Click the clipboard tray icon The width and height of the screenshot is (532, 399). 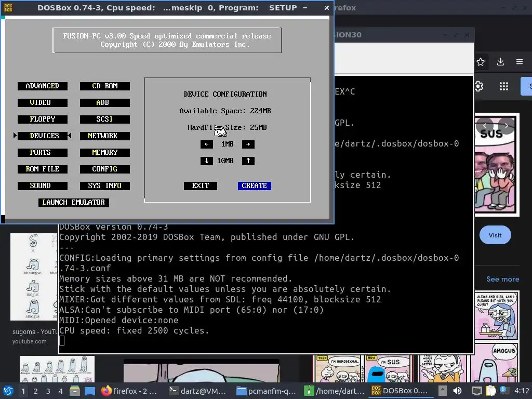point(490,391)
